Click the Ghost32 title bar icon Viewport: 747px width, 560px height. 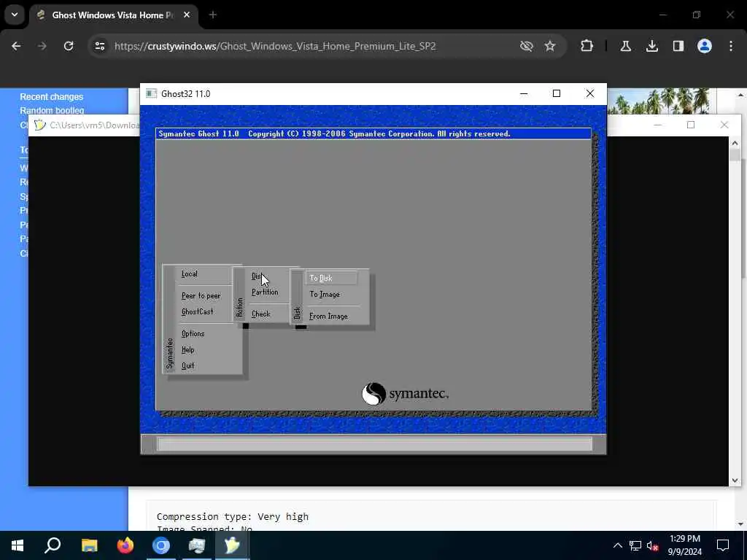[x=152, y=93]
